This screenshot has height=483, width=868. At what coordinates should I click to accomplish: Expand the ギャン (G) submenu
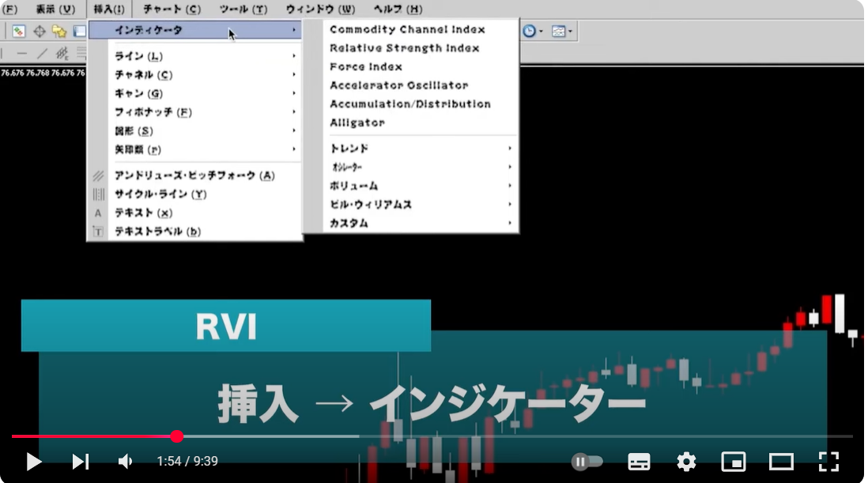pyautogui.click(x=195, y=93)
